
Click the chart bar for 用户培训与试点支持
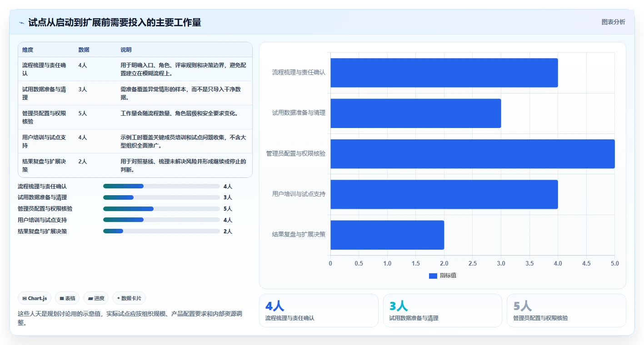pyautogui.click(x=444, y=194)
